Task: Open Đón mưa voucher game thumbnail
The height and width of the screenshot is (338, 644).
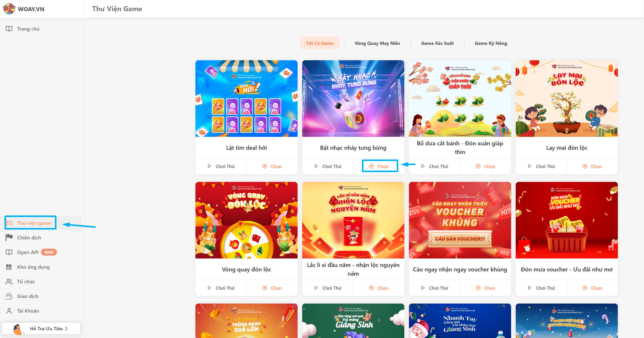Action: click(566, 220)
